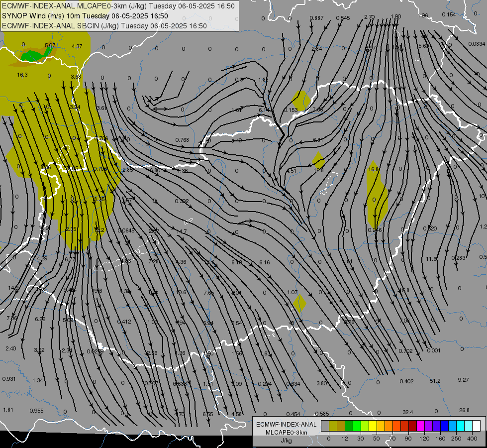
Task: Click the grid value 0.0259
Action: (x=96, y=351)
